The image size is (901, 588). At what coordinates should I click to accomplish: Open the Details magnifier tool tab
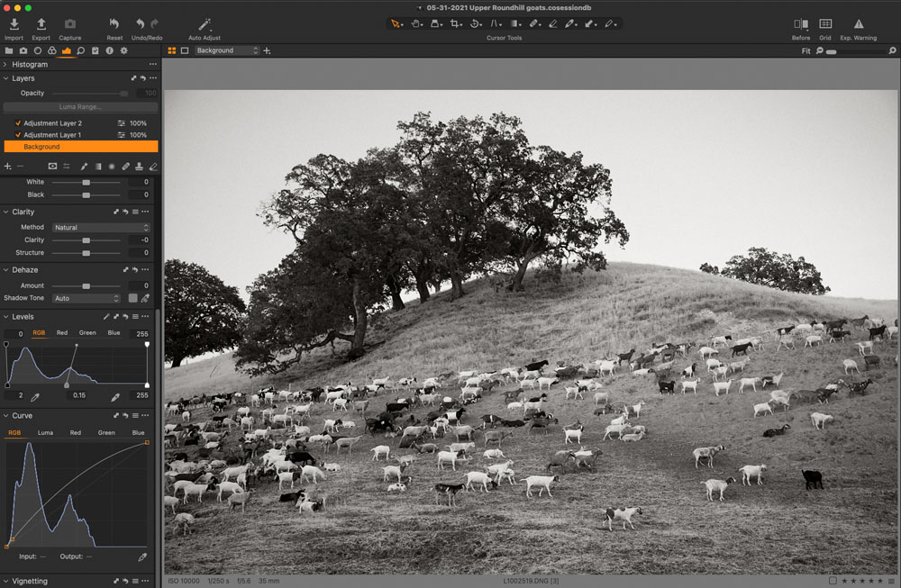(81, 50)
